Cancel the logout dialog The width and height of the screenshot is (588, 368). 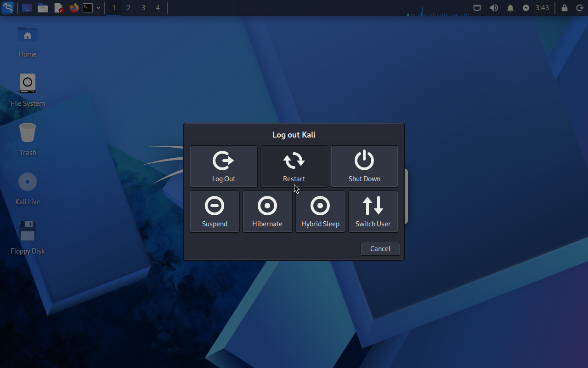pyautogui.click(x=380, y=249)
